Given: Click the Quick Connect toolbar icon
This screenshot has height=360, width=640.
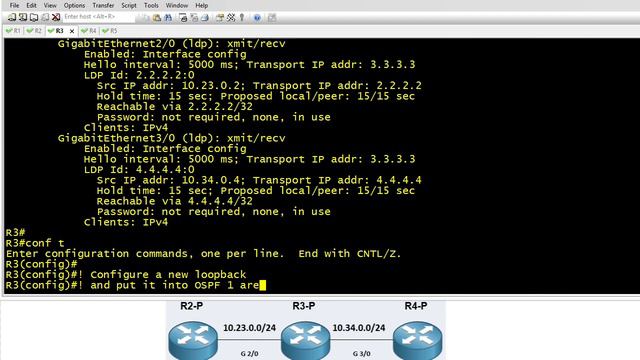Looking at the screenshot, I should point(23,17).
